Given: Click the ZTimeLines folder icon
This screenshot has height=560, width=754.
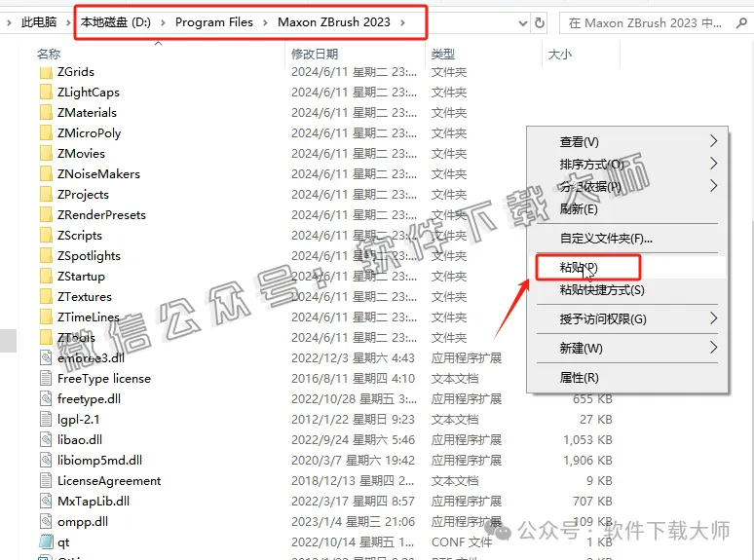Looking at the screenshot, I should click(x=46, y=317).
